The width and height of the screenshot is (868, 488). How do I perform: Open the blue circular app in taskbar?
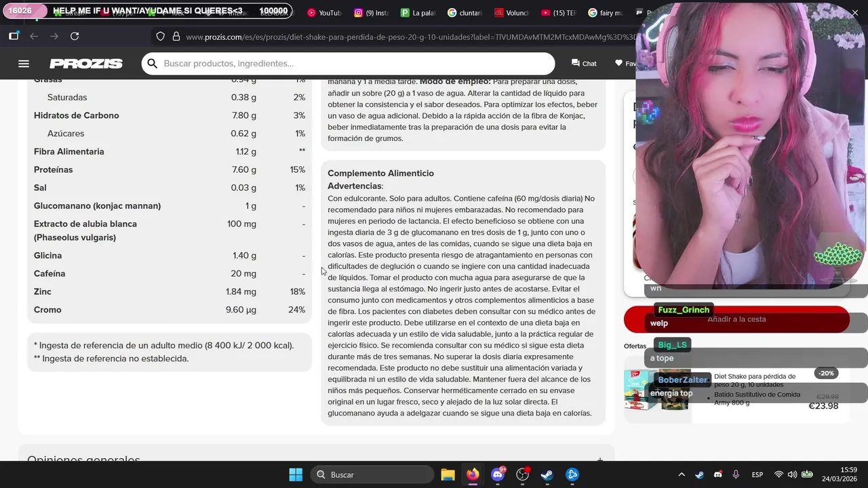click(x=572, y=474)
